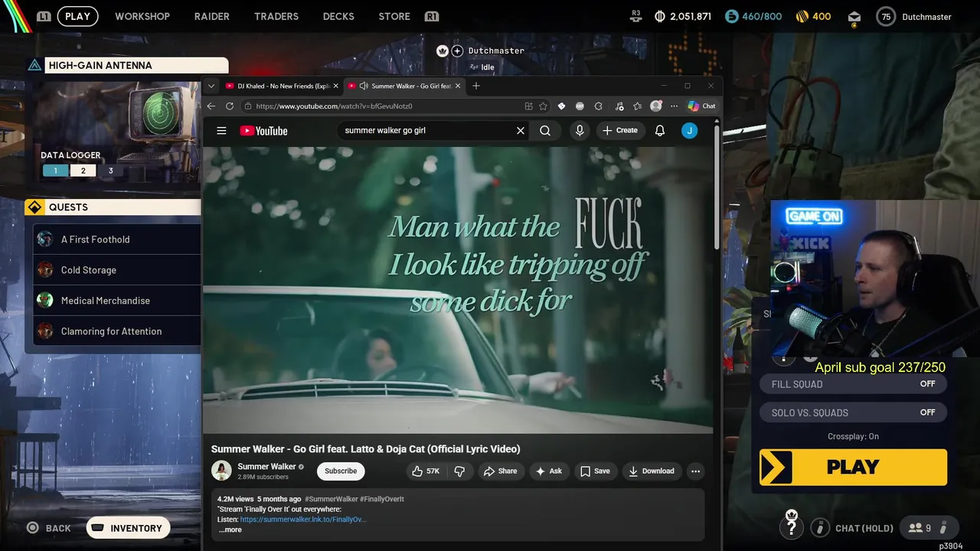Screen dimensions: 980x551
Task: Open more actions ellipsis under the video
Action: coord(695,471)
